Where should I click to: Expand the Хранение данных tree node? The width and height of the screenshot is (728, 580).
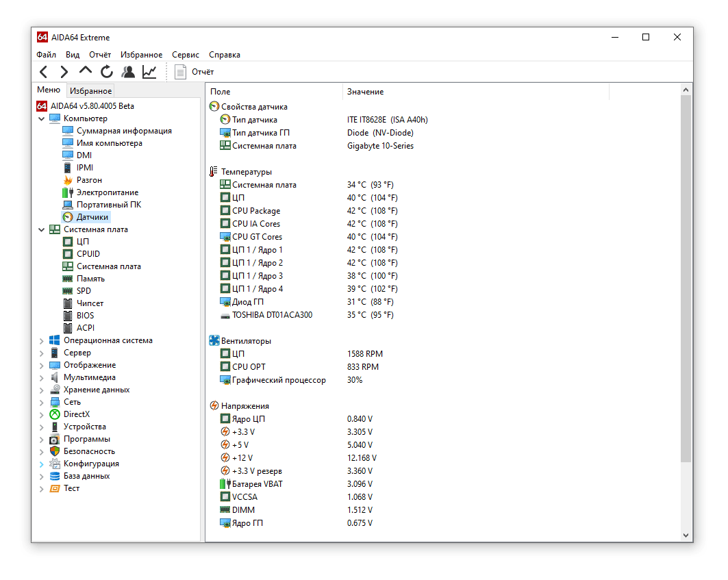click(42, 390)
